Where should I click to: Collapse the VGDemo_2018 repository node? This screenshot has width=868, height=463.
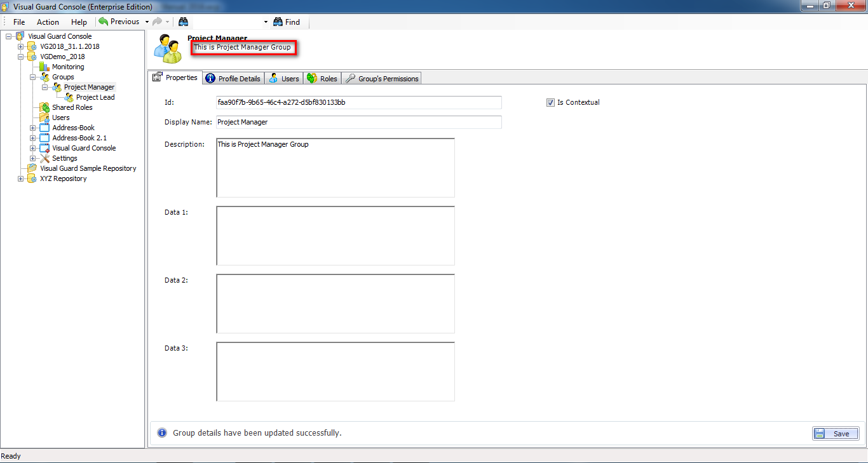[20, 57]
